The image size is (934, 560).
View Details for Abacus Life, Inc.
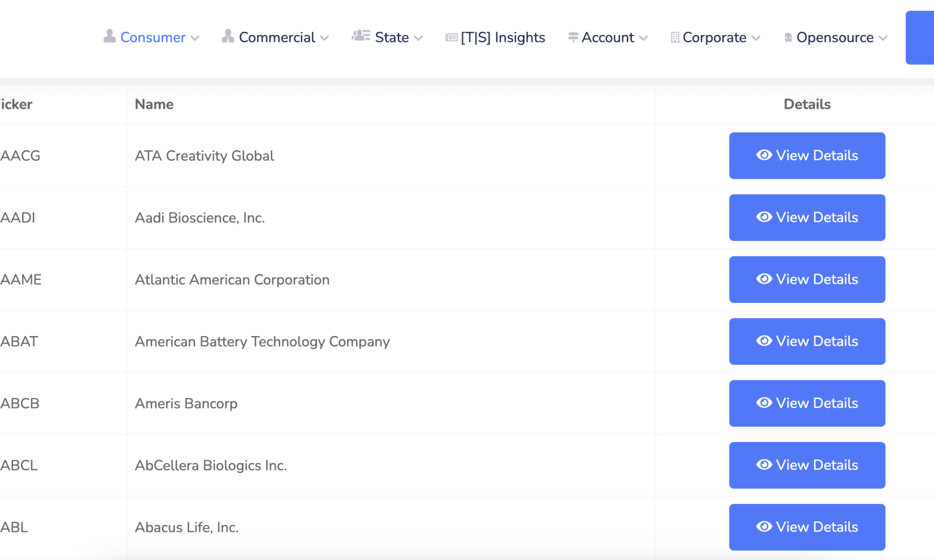[x=807, y=527]
